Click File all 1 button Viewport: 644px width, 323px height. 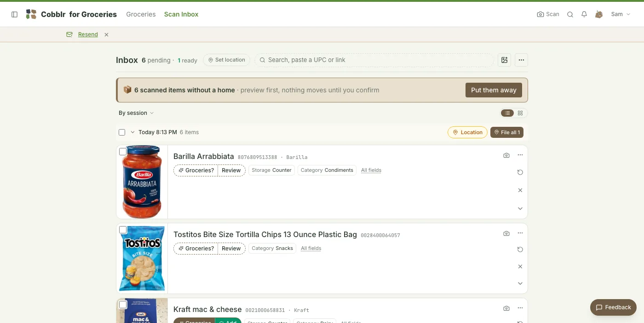click(x=507, y=132)
